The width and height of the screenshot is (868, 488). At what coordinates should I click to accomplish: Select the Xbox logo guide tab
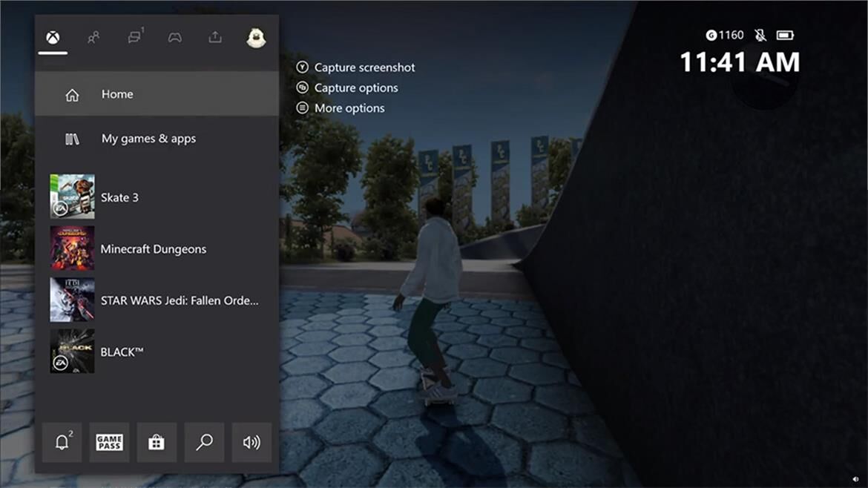click(53, 38)
